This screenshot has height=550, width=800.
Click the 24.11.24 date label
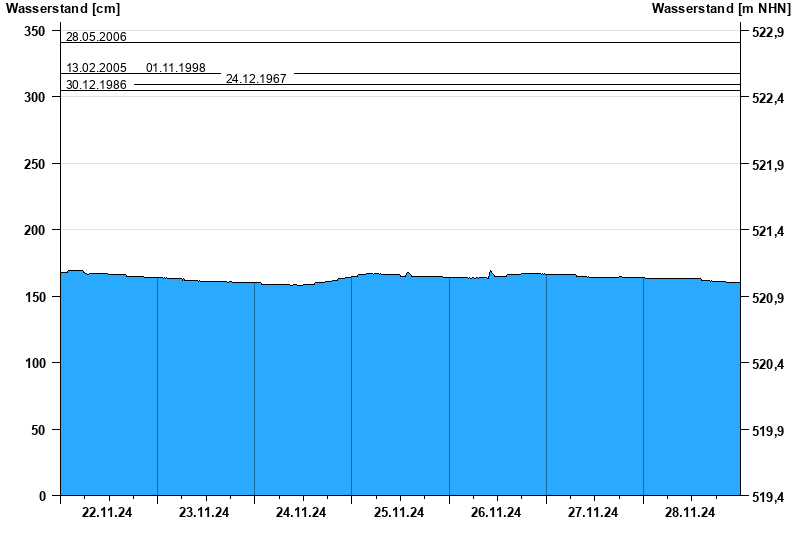[301, 513]
